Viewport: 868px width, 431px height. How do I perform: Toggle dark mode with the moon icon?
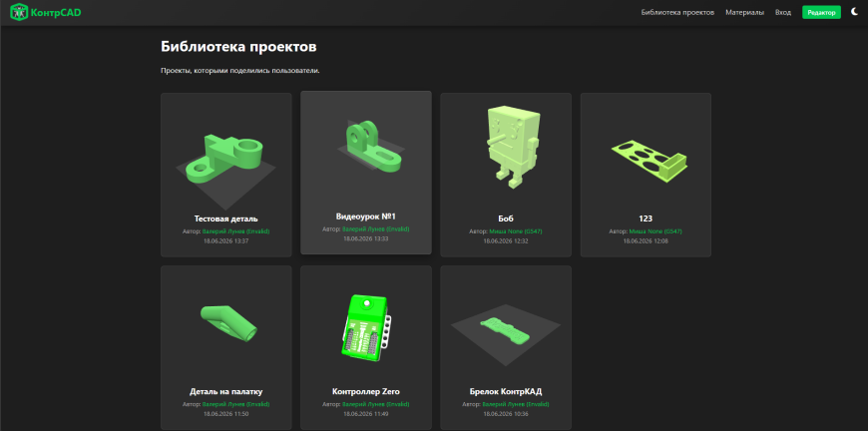click(x=855, y=12)
